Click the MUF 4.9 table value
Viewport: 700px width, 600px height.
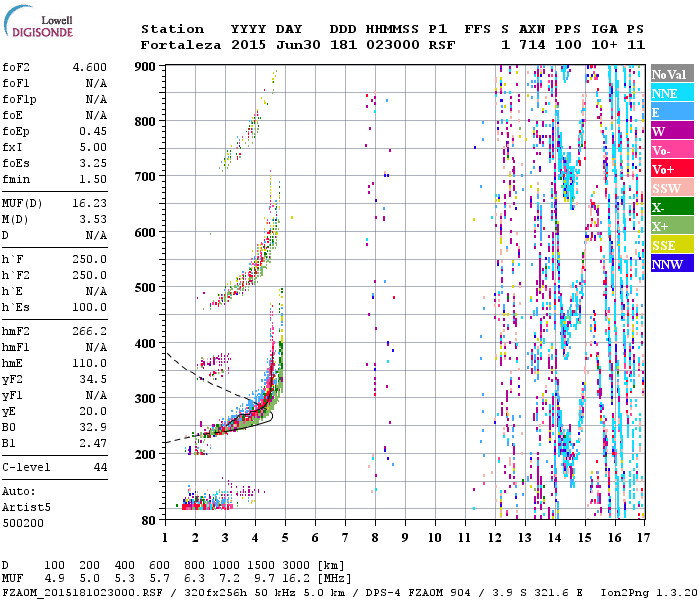coord(54,579)
